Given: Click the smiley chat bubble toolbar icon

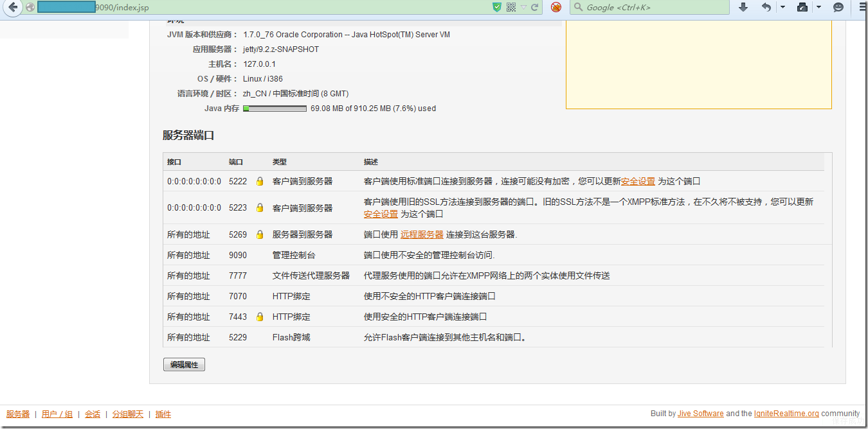Looking at the screenshot, I should [838, 7].
